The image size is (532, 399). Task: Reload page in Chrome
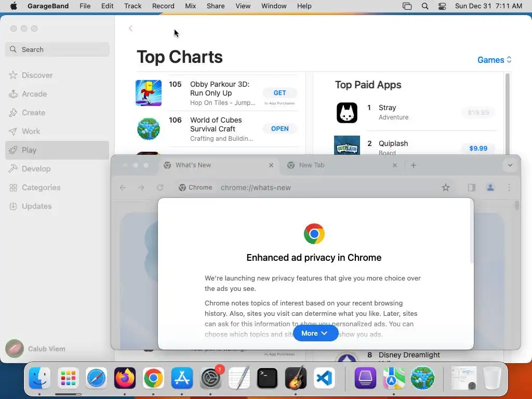click(x=160, y=187)
